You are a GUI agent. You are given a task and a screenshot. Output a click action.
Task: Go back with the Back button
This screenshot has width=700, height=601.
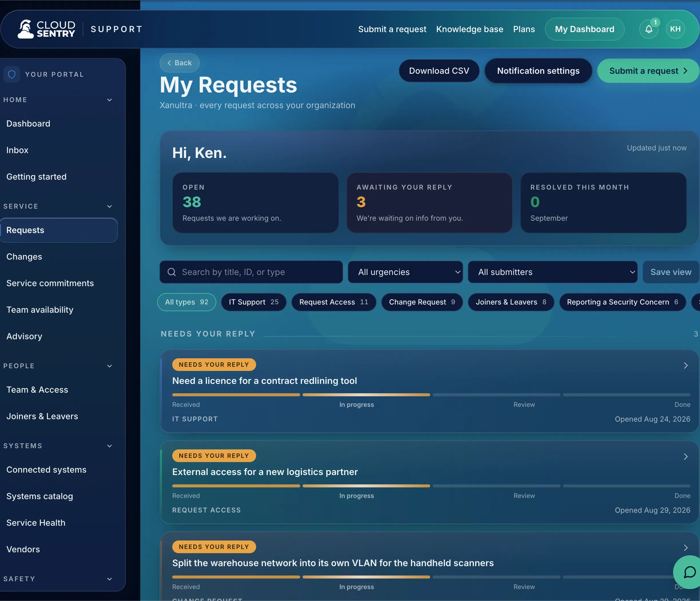click(x=179, y=63)
